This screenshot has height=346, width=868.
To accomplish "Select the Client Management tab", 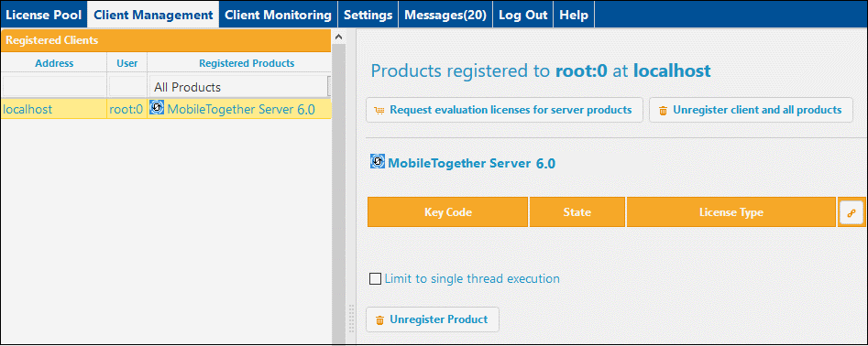I will (153, 15).
